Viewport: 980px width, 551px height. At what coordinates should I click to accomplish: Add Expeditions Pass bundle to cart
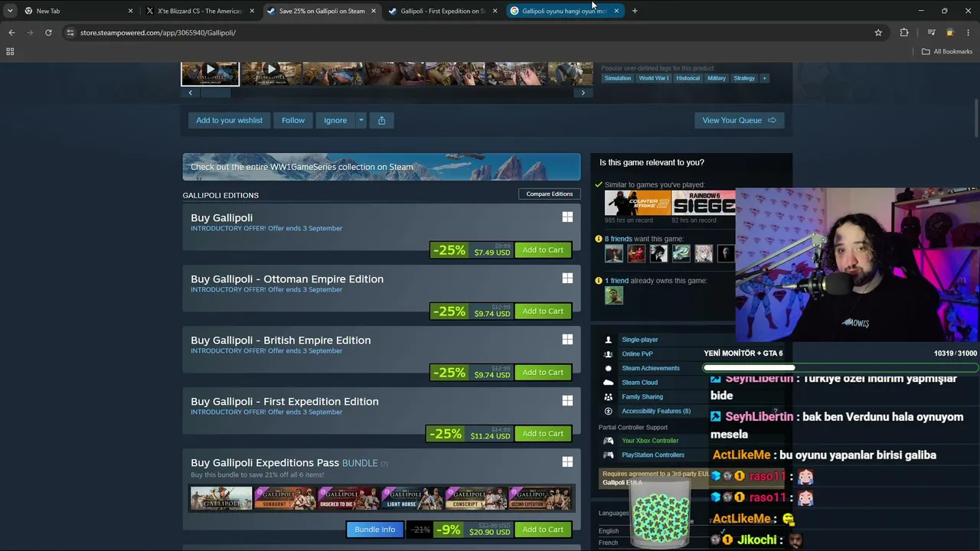point(543,530)
